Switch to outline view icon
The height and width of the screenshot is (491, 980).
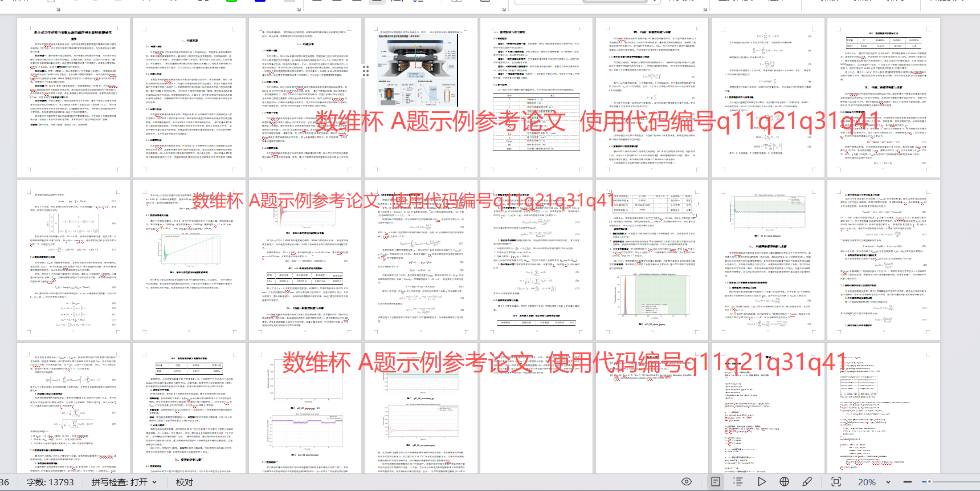tap(738, 482)
